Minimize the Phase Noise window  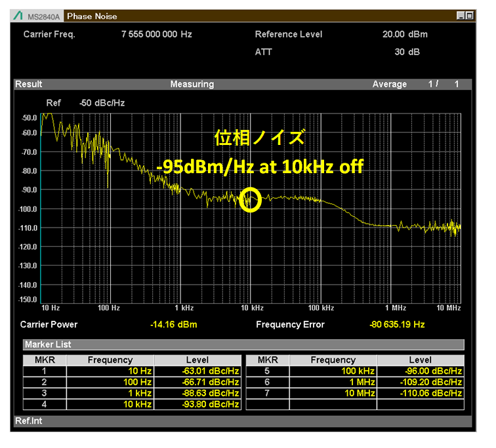(461, 16)
